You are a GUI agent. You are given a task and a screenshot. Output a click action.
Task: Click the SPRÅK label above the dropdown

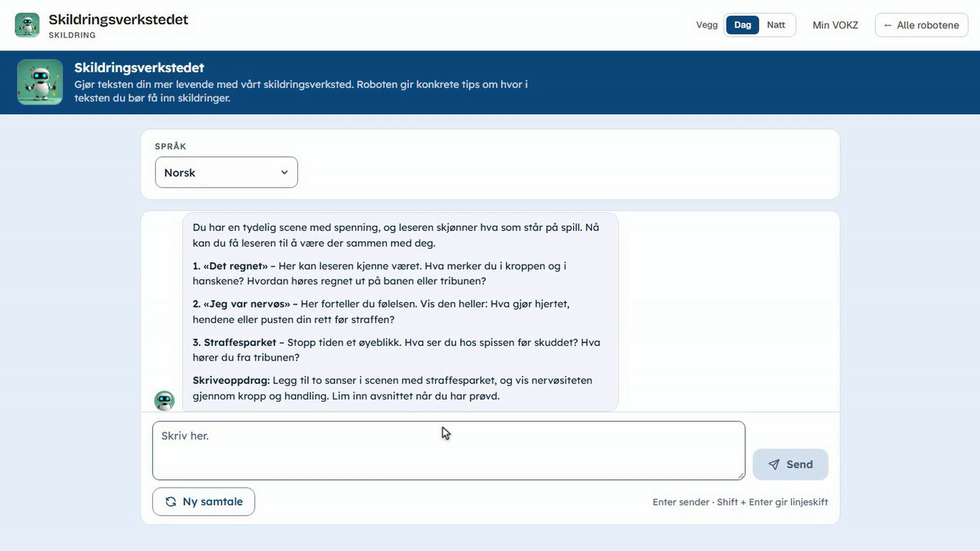(170, 146)
